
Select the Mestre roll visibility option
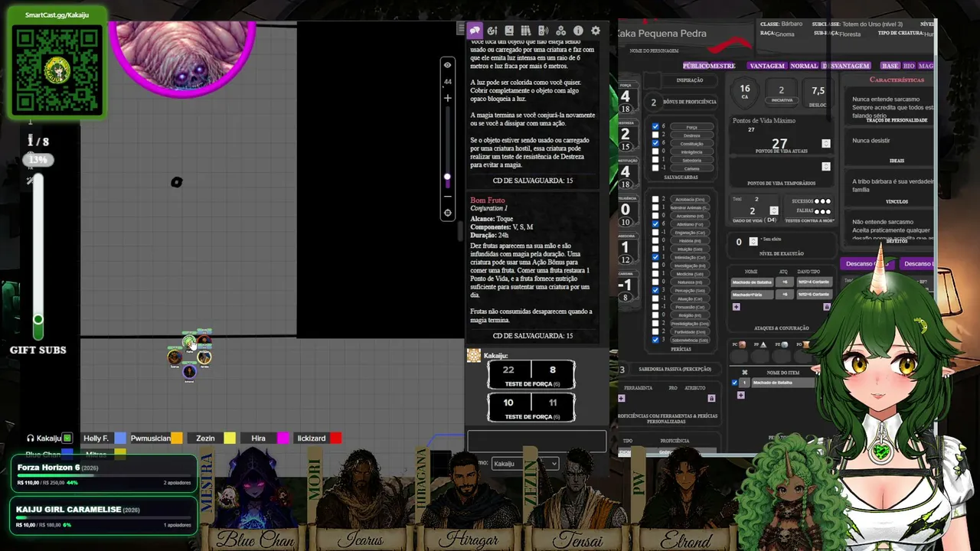tap(724, 66)
